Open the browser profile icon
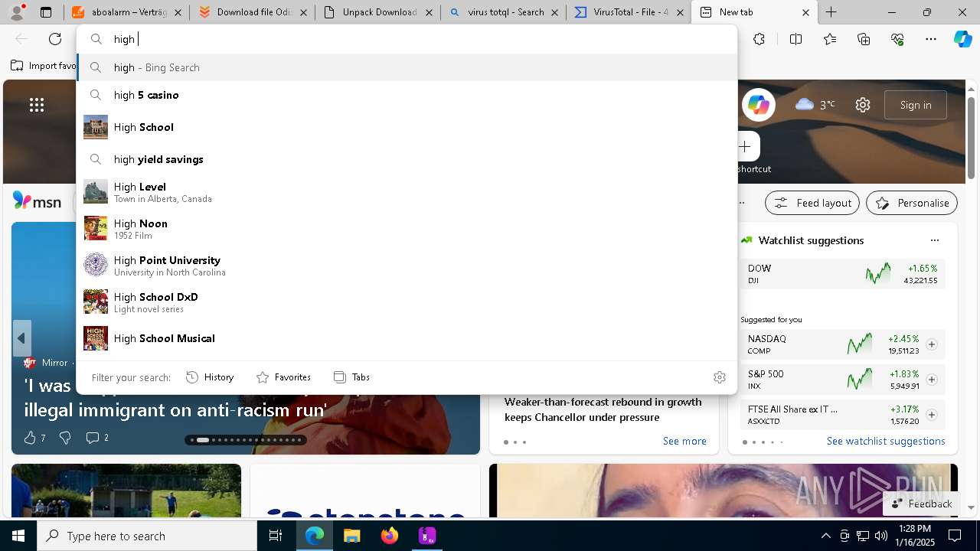Screen dimensions: 980x551 (17, 12)
